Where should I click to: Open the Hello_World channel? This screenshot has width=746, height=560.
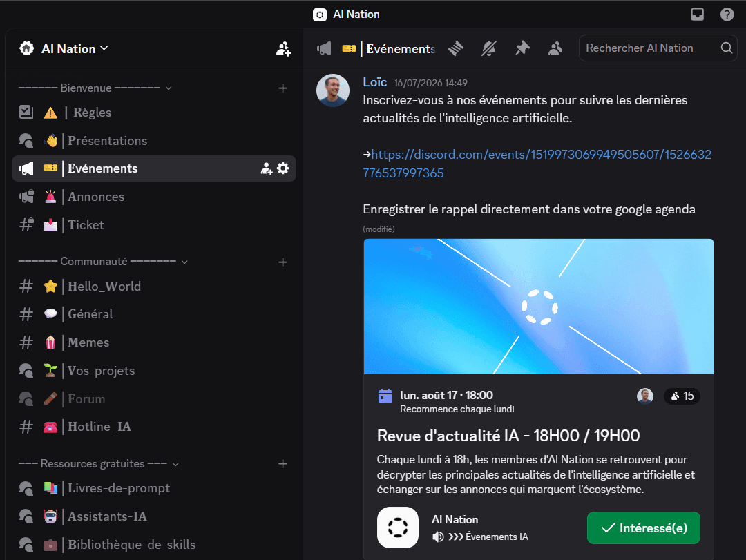tap(153, 287)
